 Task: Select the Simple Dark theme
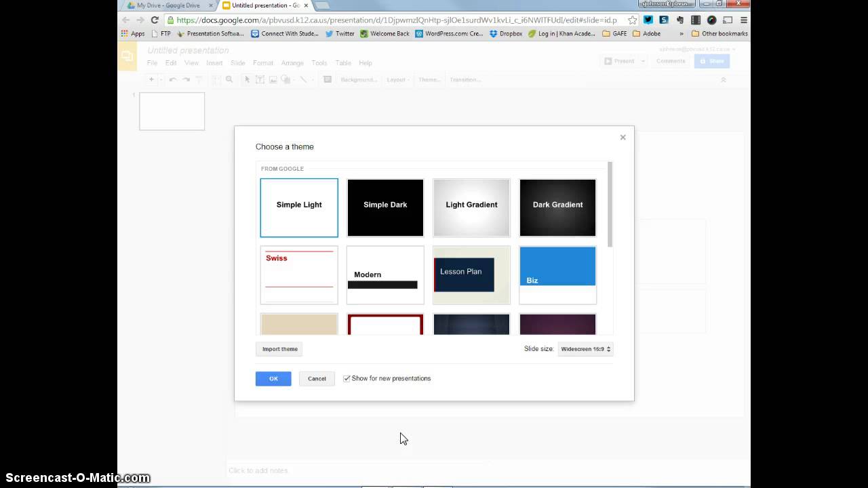(x=385, y=208)
